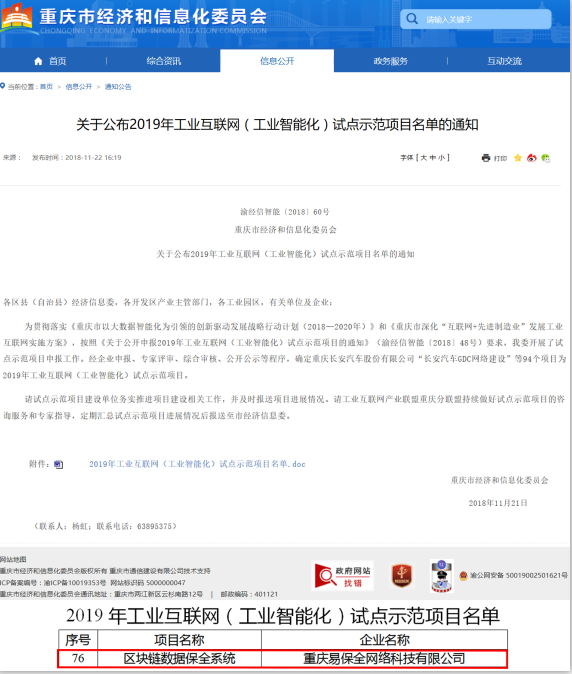This screenshot has width=572, height=674.
Task: Set font size to 大
Action: [423, 158]
